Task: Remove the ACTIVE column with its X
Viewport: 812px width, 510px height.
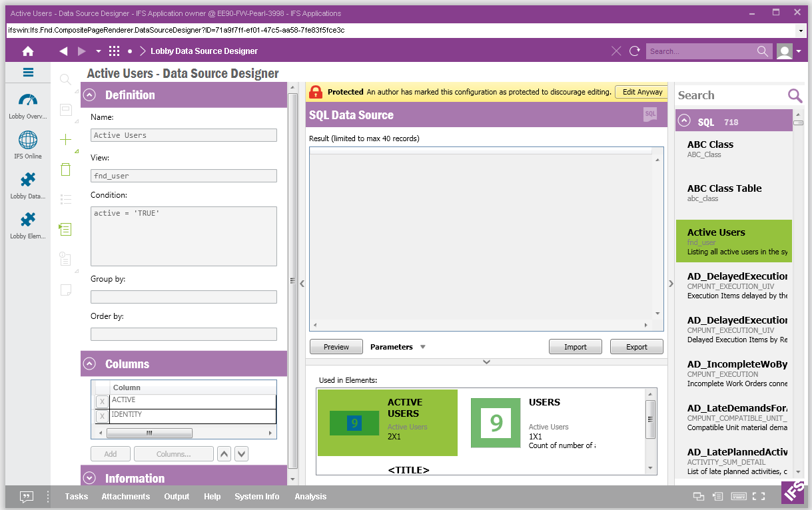Action: (x=102, y=401)
